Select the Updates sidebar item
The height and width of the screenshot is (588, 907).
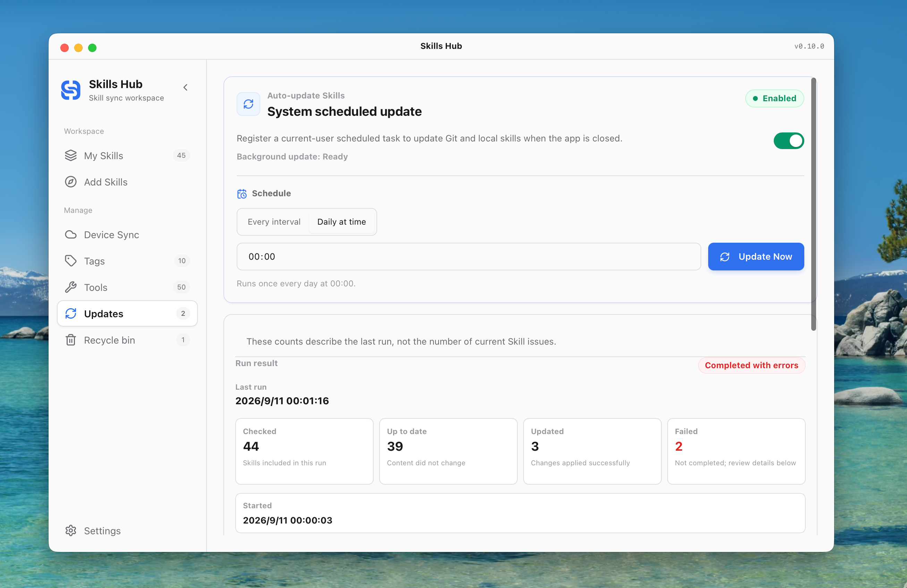pyautogui.click(x=127, y=313)
